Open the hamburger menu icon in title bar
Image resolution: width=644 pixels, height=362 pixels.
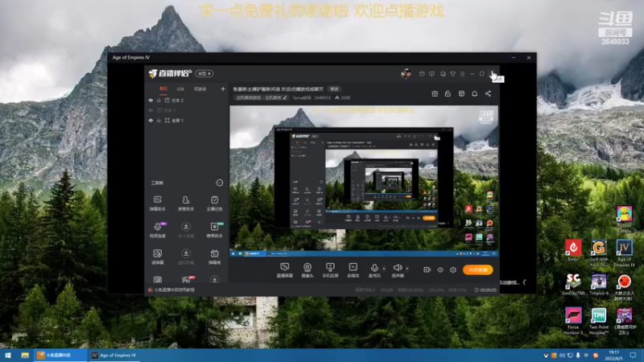pos(462,74)
